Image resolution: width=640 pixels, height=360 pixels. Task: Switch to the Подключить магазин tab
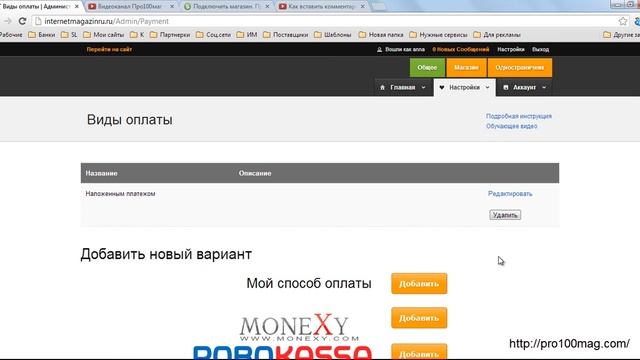[227, 7]
